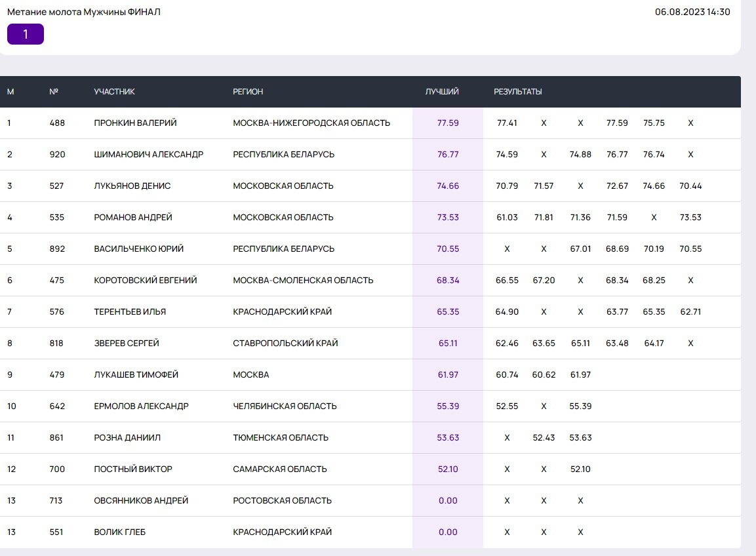Click attempt result 74.88
This screenshot has height=556, width=756.
point(580,154)
